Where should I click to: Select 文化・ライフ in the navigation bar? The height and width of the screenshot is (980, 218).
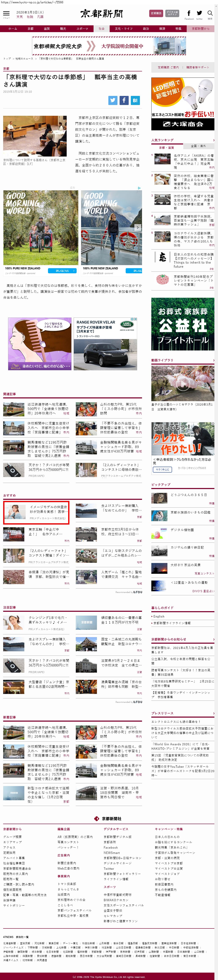123,29
